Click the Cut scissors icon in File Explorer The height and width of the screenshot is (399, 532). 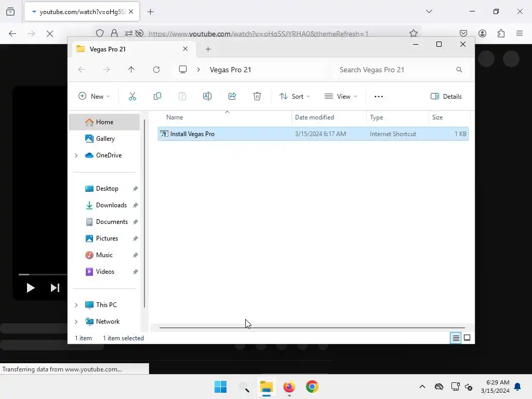(x=132, y=96)
